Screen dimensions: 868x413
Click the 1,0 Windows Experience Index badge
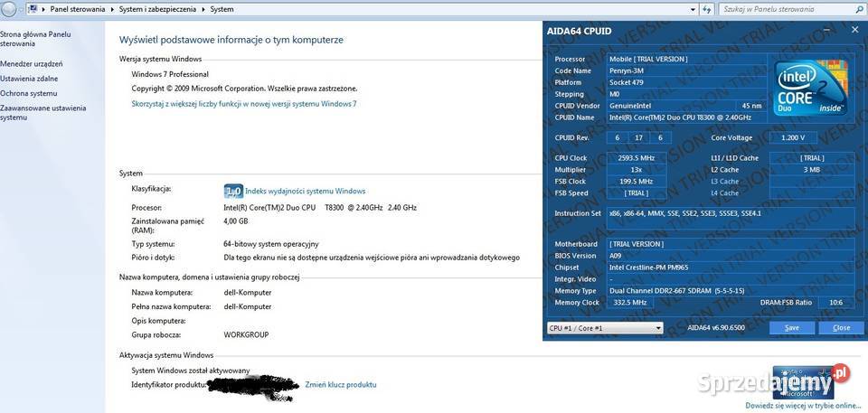233,191
